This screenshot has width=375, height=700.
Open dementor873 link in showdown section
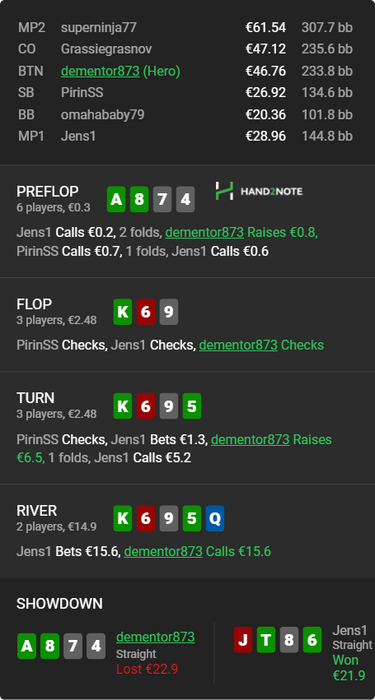(155, 637)
